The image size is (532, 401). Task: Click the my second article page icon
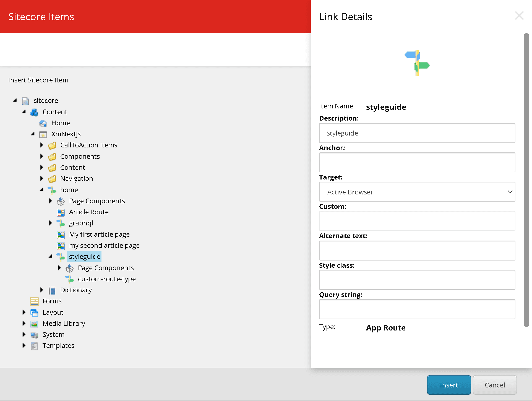(x=61, y=246)
